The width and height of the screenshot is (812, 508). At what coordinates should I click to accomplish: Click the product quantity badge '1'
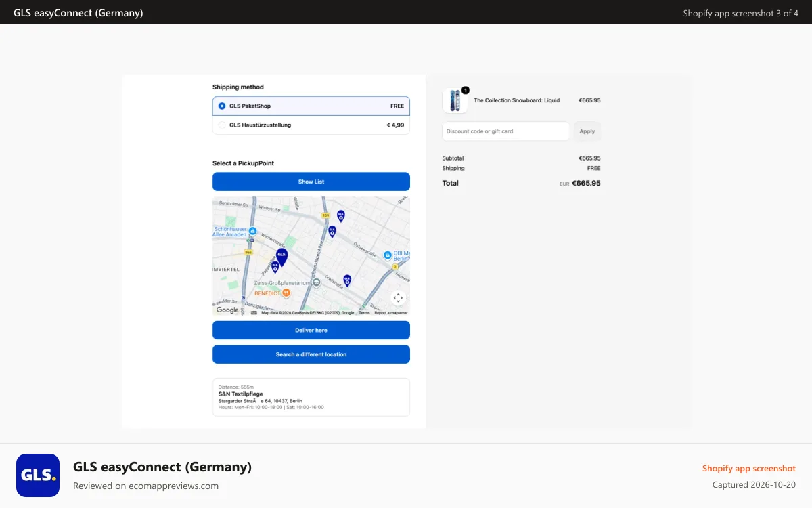(466, 90)
